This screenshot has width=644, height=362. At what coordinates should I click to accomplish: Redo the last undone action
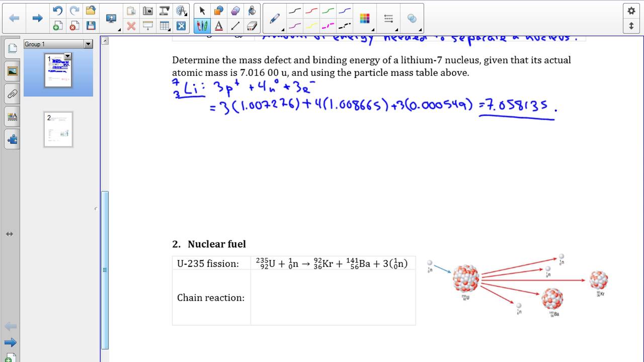click(74, 11)
